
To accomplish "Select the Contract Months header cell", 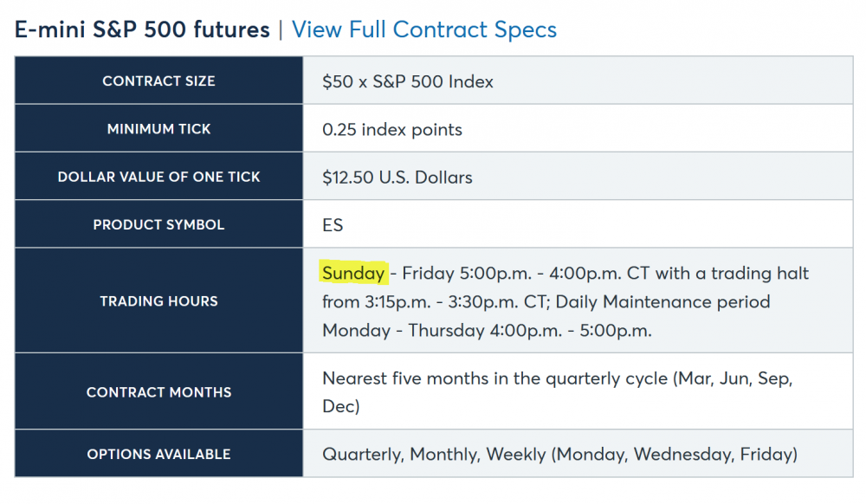I will click(158, 392).
